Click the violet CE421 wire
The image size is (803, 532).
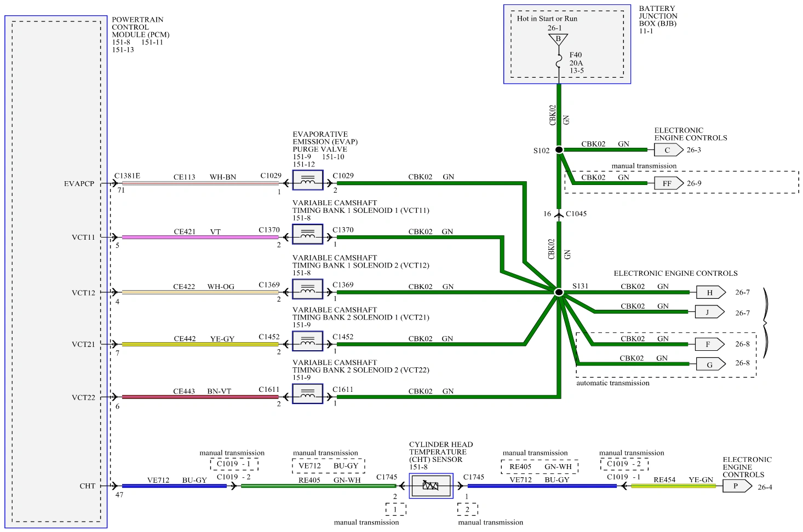(200, 238)
